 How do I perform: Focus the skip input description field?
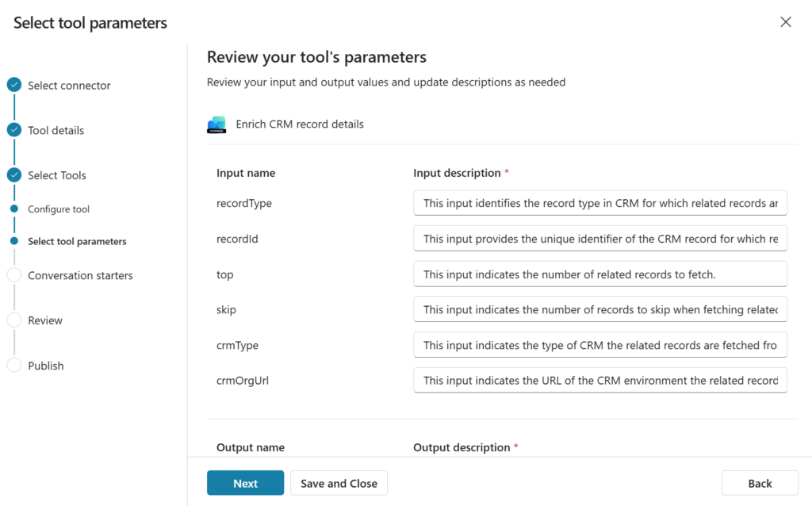point(599,309)
